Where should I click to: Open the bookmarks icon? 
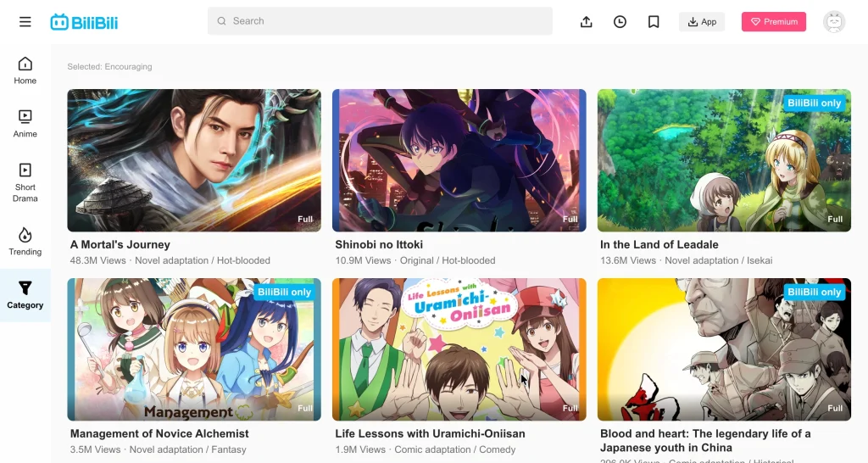[654, 21]
